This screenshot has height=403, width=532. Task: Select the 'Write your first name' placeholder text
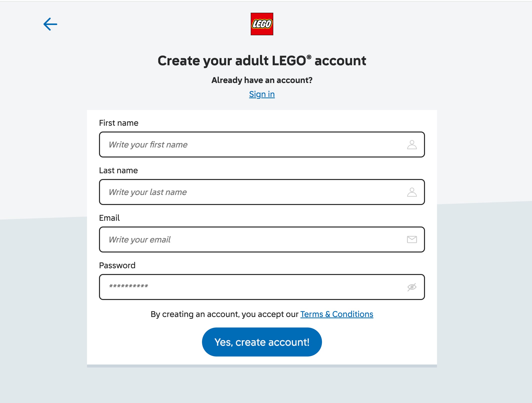148,144
